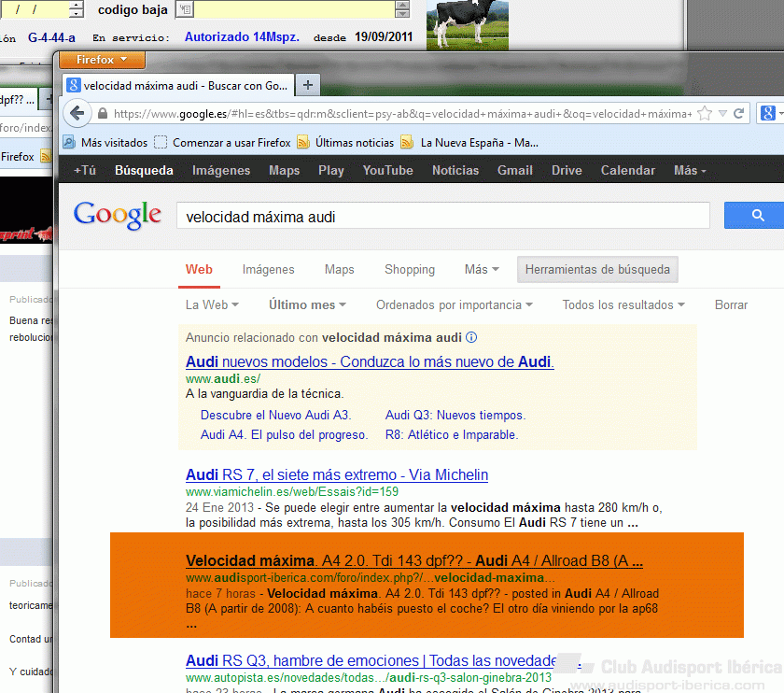Switch to the Imágenes results tab
This screenshot has width=784, height=693.
pyautogui.click(x=268, y=269)
